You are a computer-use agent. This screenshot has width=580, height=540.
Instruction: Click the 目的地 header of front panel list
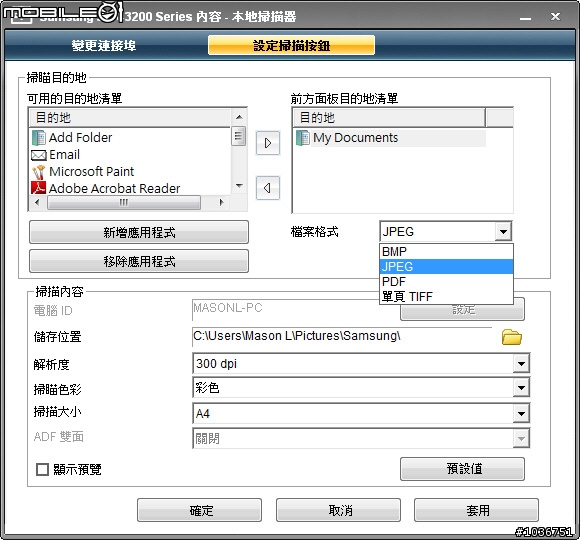389,118
